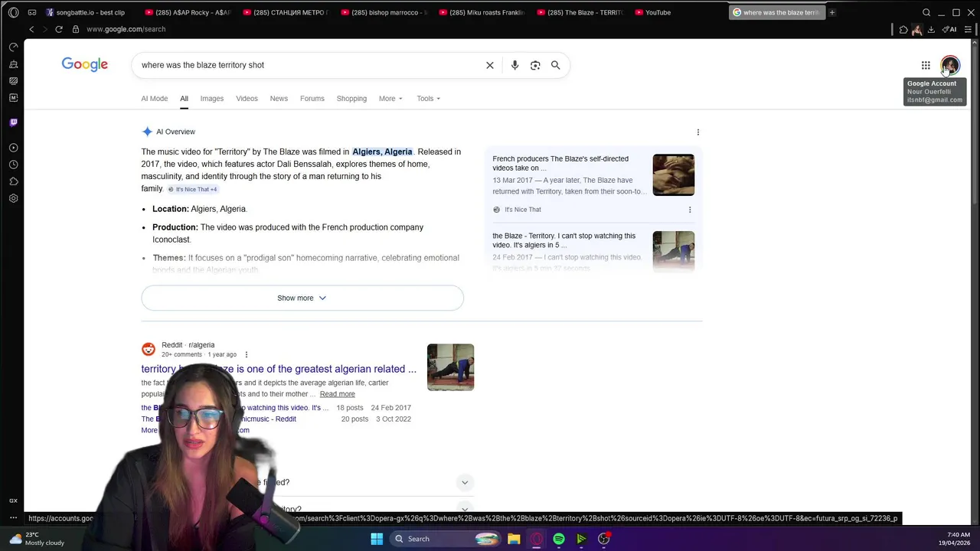Image resolution: width=980 pixels, height=551 pixels.
Task: Submit search with the magnifying glass icon
Action: [556, 65]
